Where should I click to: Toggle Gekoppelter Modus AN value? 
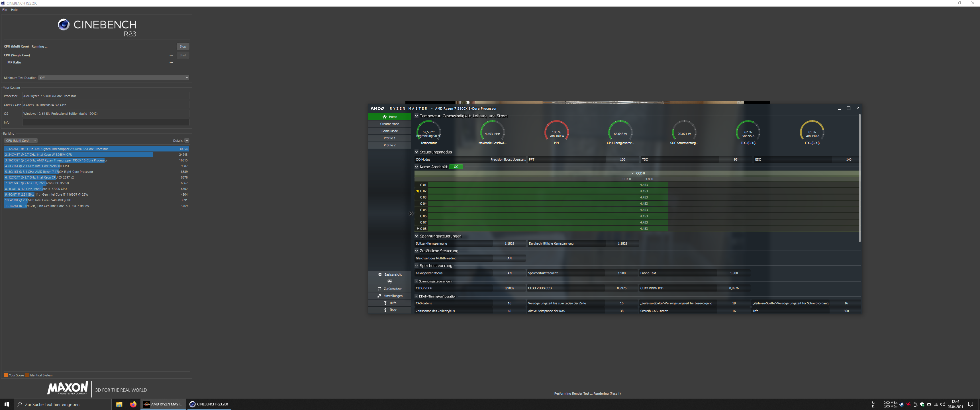(x=509, y=273)
